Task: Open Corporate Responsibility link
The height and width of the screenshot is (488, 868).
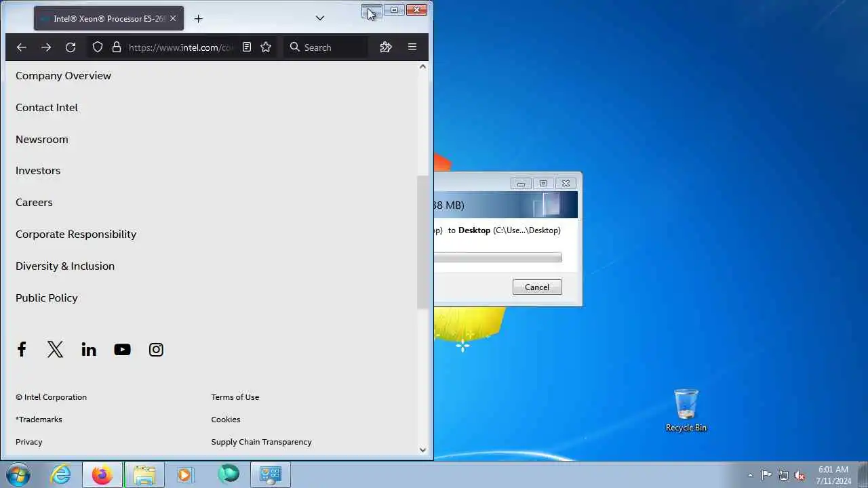Action: coord(76,234)
